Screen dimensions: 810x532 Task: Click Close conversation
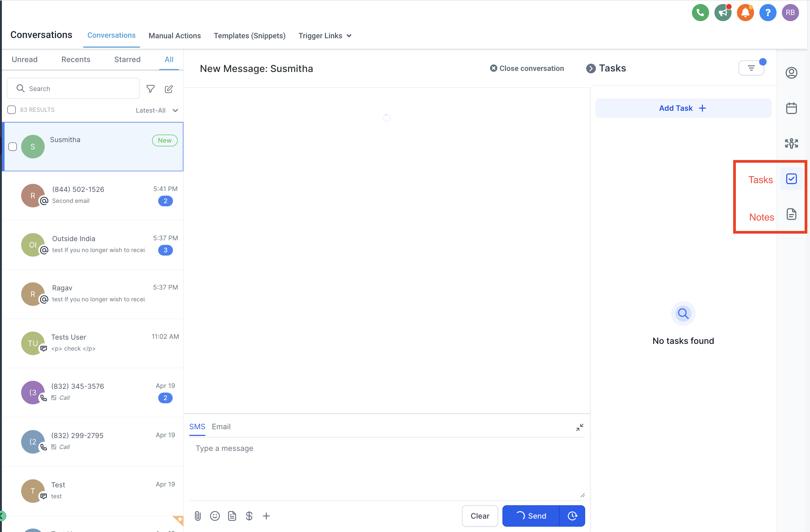(x=527, y=68)
